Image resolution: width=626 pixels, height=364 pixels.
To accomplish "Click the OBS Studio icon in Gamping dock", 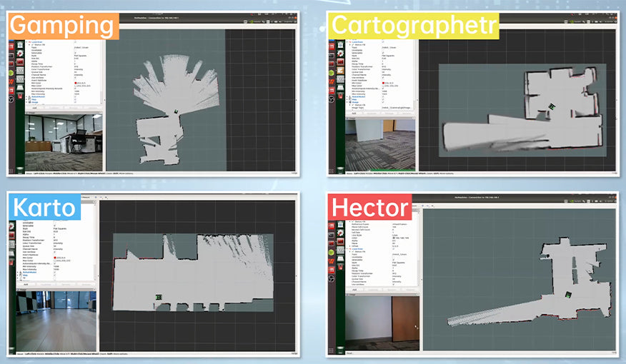I will (12, 100).
